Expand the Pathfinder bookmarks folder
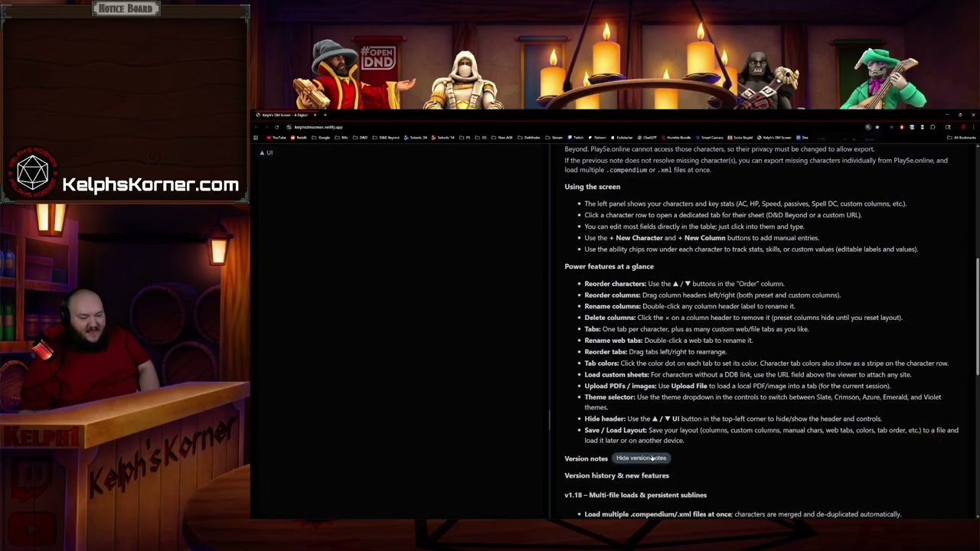Viewport: 980px width, 551px height. coord(529,137)
